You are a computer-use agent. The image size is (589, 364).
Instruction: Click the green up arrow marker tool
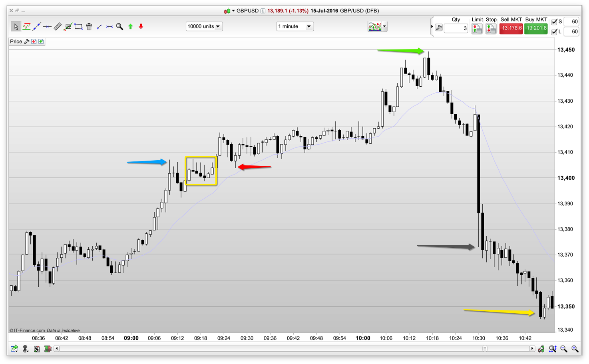[130, 27]
